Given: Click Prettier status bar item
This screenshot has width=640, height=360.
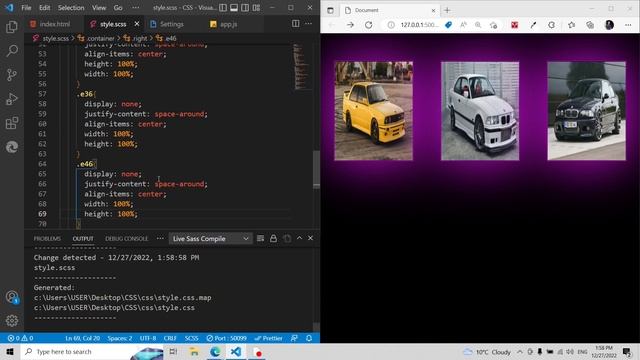Looking at the screenshot, I should pos(268,338).
